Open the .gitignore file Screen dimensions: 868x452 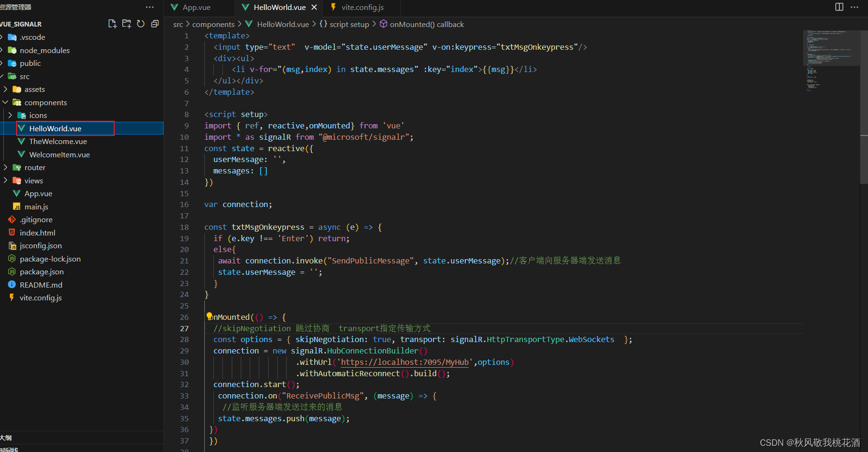(36, 219)
